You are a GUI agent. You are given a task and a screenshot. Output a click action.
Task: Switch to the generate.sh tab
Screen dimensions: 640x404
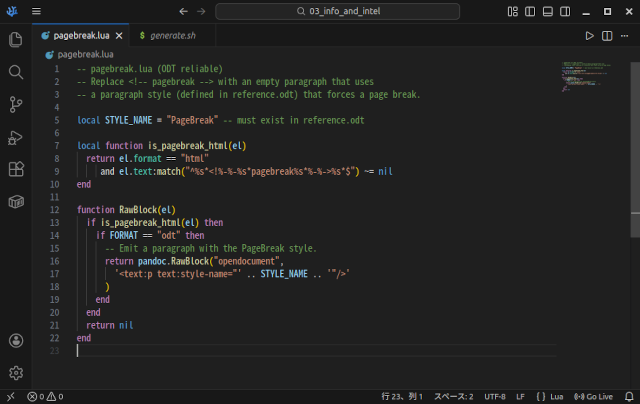pos(166,35)
